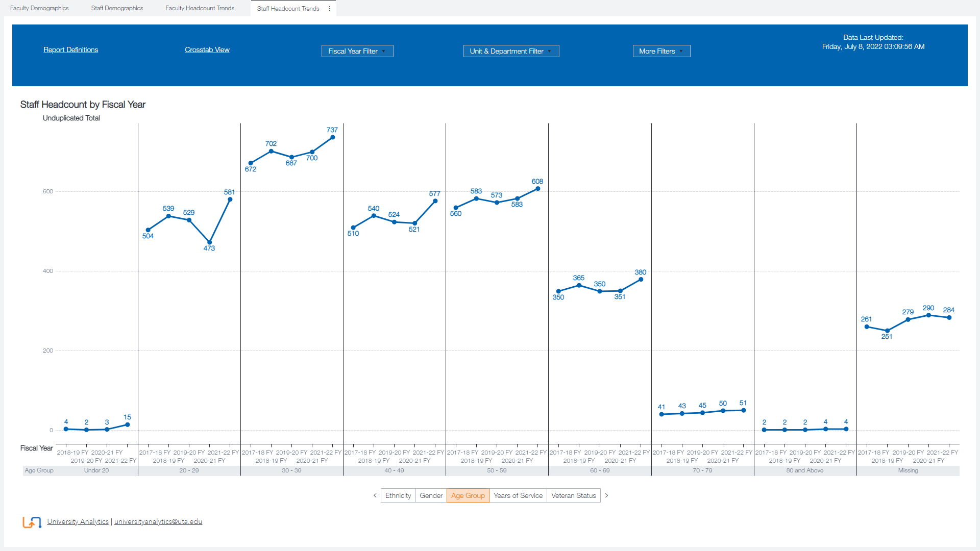Open the Faculty Headcount Trends tab
The width and height of the screenshot is (980, 551).
pyautogui.click(x=200, y=8)
